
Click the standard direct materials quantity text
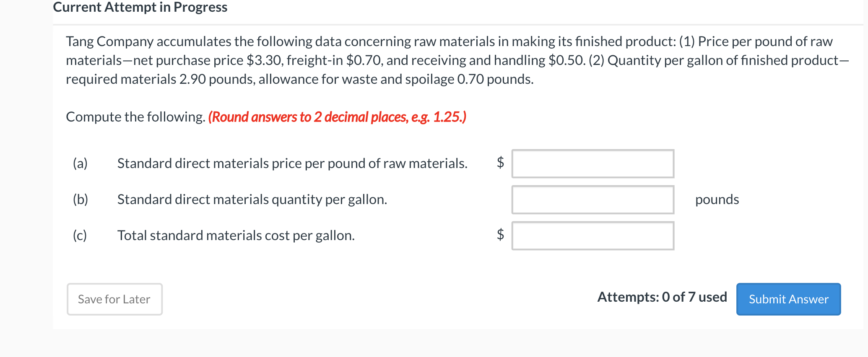[252, 199]
